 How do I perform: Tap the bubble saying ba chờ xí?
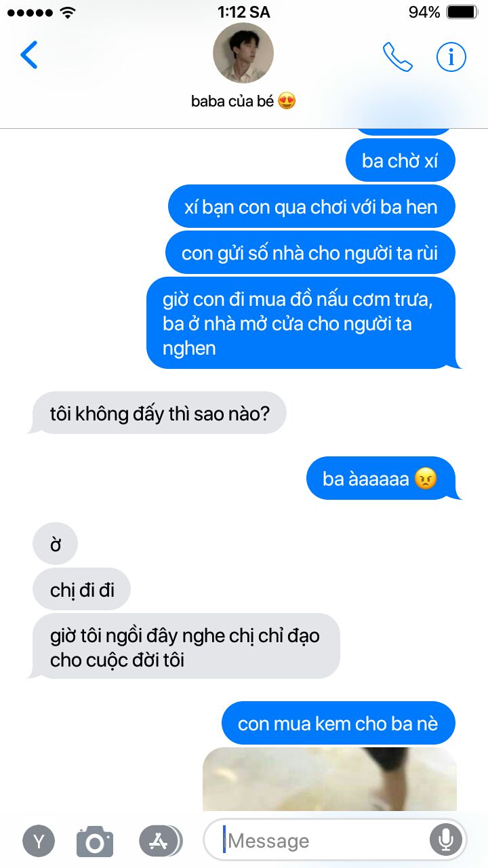(401, 161)
